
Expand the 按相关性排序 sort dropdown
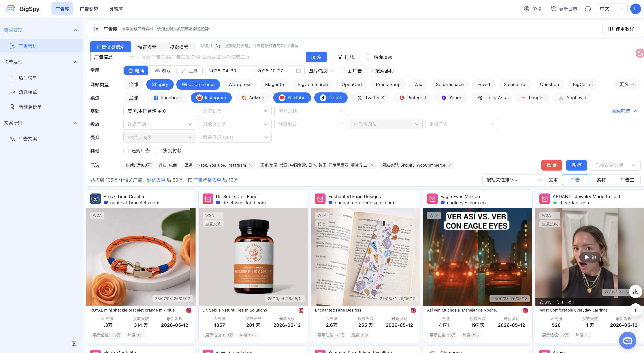click(x=514, y=180)
